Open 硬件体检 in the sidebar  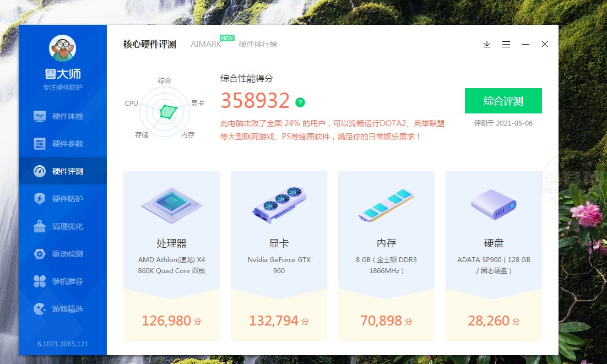(x=63, y=116)
